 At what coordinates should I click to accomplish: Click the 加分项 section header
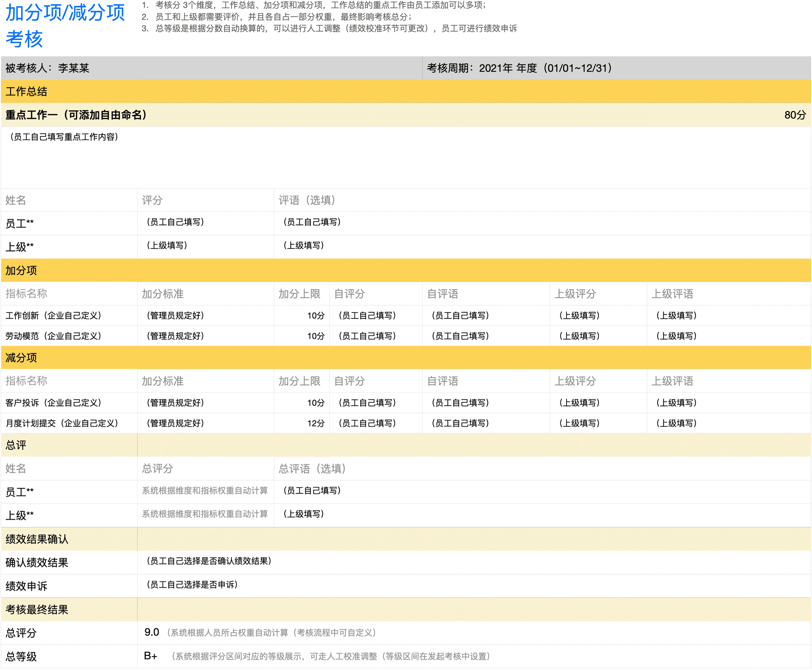pos(406,271)
